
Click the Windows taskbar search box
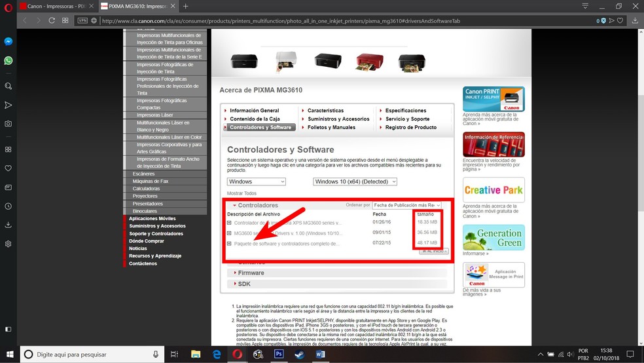92,354
